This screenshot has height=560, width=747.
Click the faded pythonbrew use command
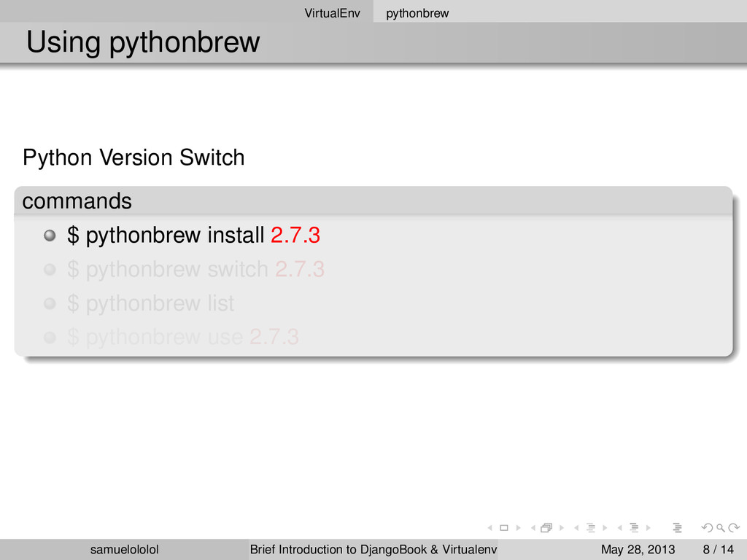pyautogui.click(x=183, y=337)
